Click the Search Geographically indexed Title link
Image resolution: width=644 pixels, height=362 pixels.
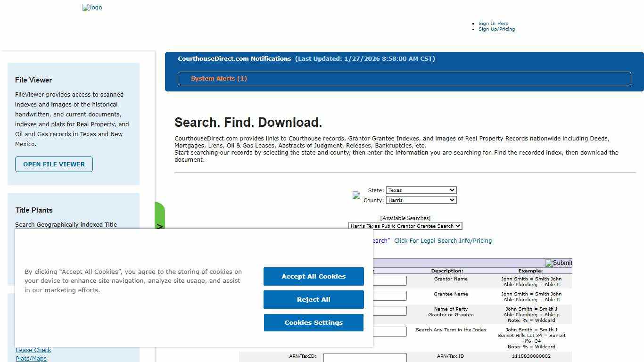[x=66, y=224]
